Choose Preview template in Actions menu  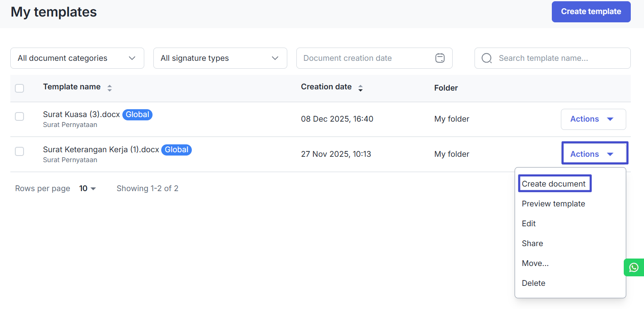pyautogui.click(x=553, y=204)
